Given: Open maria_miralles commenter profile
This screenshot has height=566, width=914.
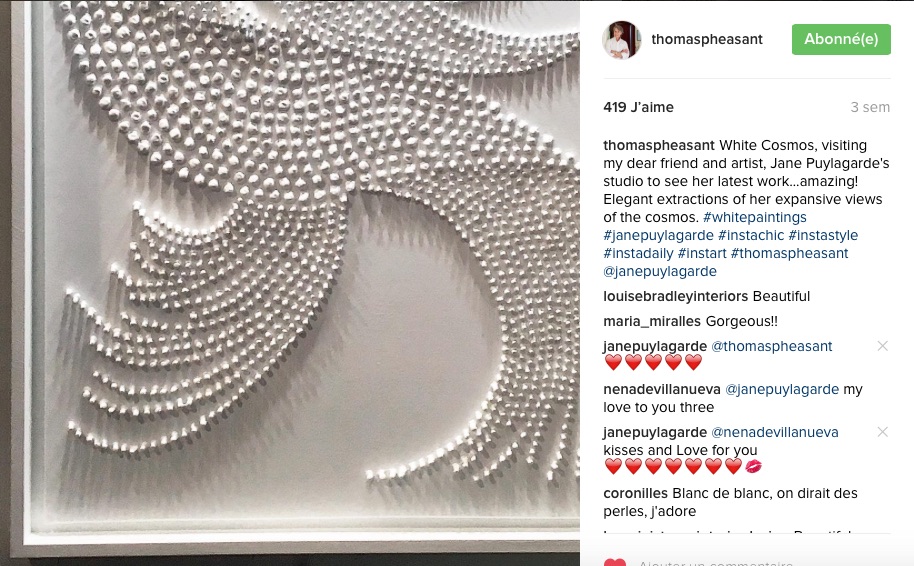Looking at the screenshot, I should (x=652, y=322).
